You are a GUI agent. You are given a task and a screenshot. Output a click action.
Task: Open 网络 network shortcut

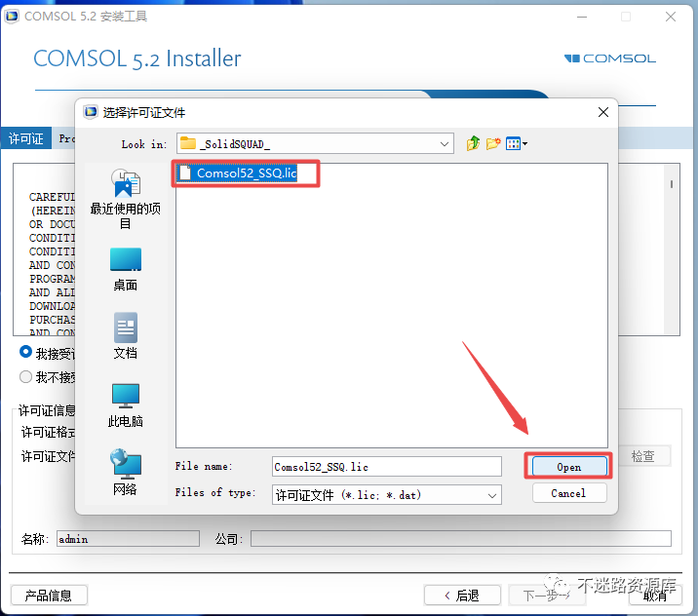coord(126,473)
